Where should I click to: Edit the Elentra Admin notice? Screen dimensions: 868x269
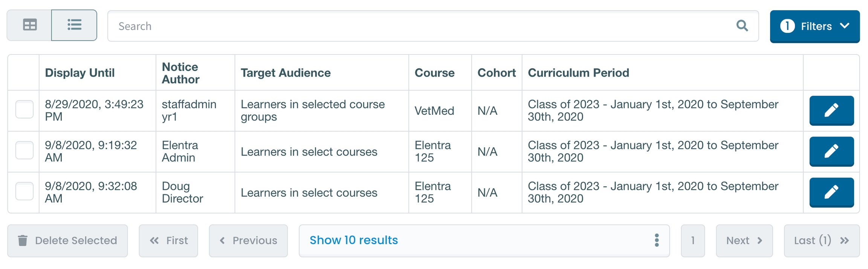pyautogui.click(x=831, y=151)
